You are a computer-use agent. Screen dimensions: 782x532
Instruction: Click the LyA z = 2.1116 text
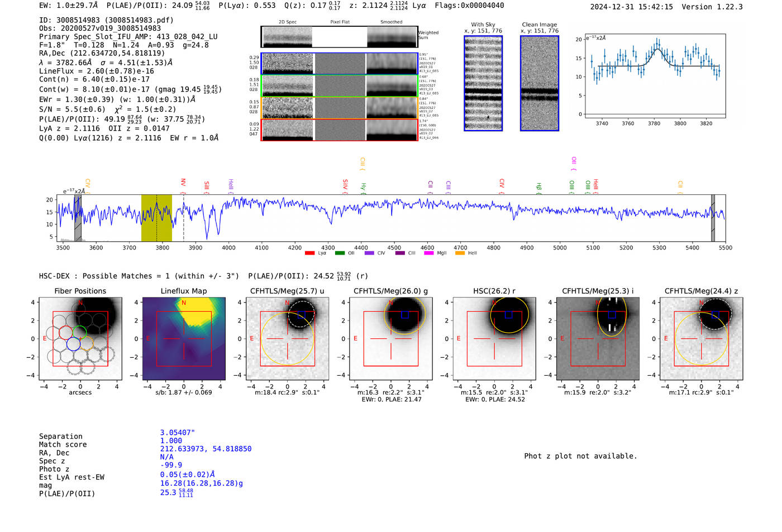coord(70,128)
